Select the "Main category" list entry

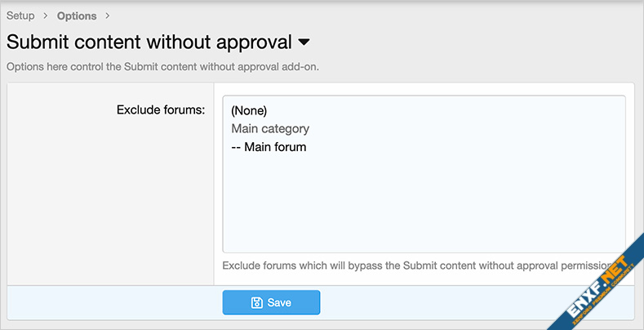coord(270,128)
